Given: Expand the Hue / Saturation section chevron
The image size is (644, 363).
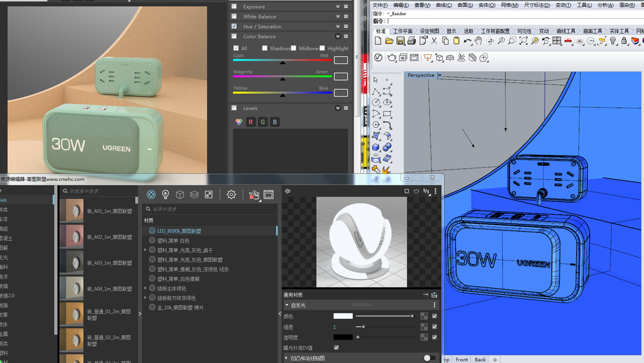Looking at the screenshot, I should tap(337, 26).
